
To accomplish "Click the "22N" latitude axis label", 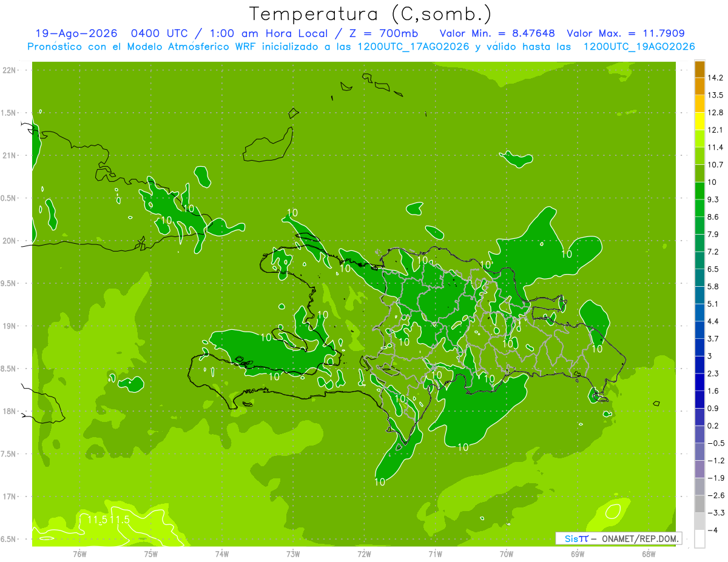I will (10, 70).
